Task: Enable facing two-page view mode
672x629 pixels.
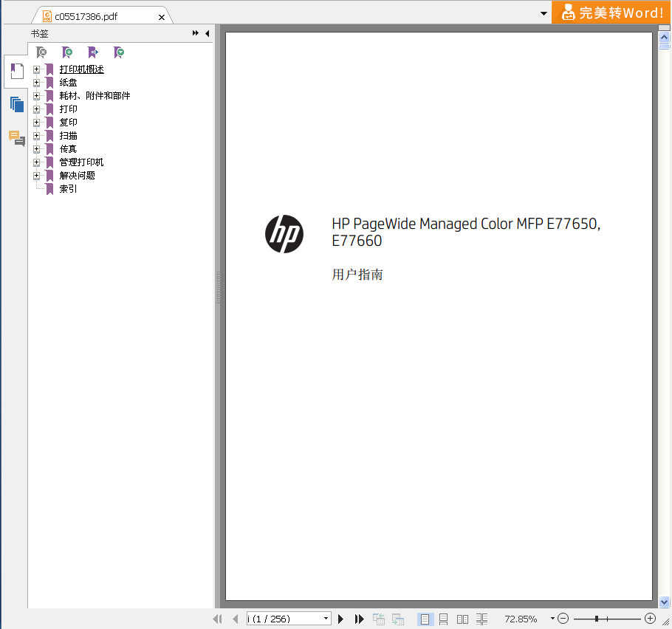Action: (x=462, y=619)
